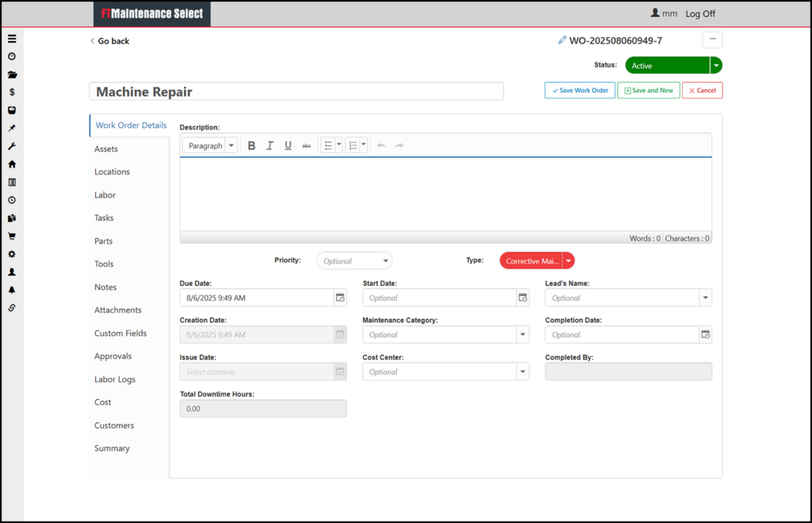Toggle bold formatting in Description editor
The height and width of the screenshot is (523, 812).
[251, 146]
